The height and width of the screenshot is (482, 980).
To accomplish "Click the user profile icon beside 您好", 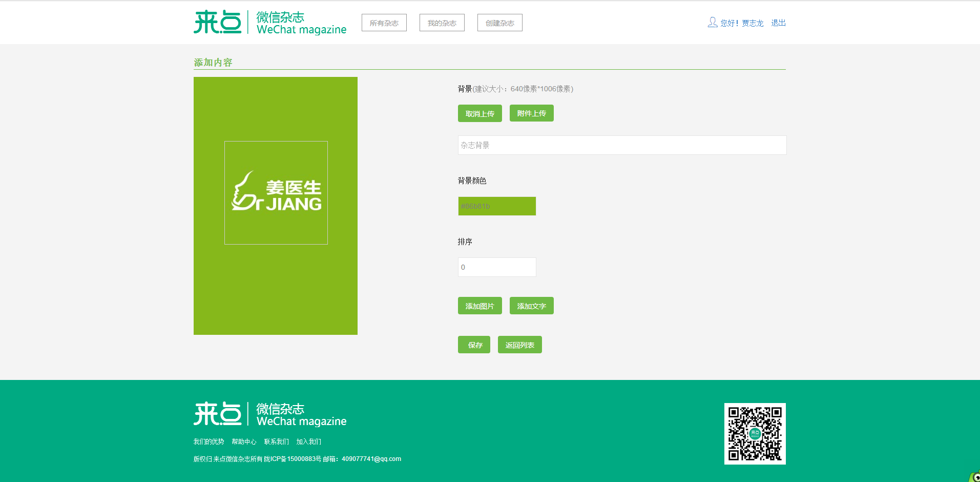I will pos(713,23).
